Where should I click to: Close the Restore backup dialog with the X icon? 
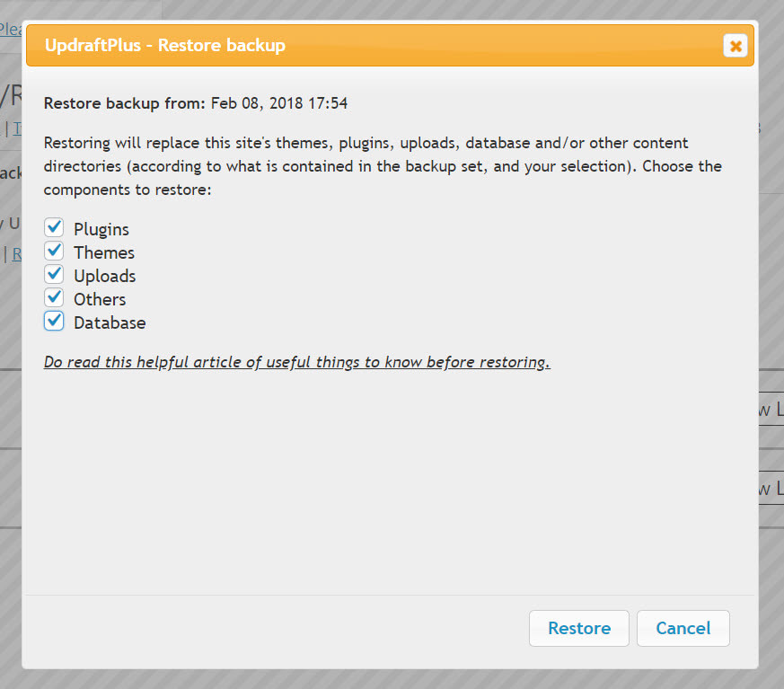(736, 46)
